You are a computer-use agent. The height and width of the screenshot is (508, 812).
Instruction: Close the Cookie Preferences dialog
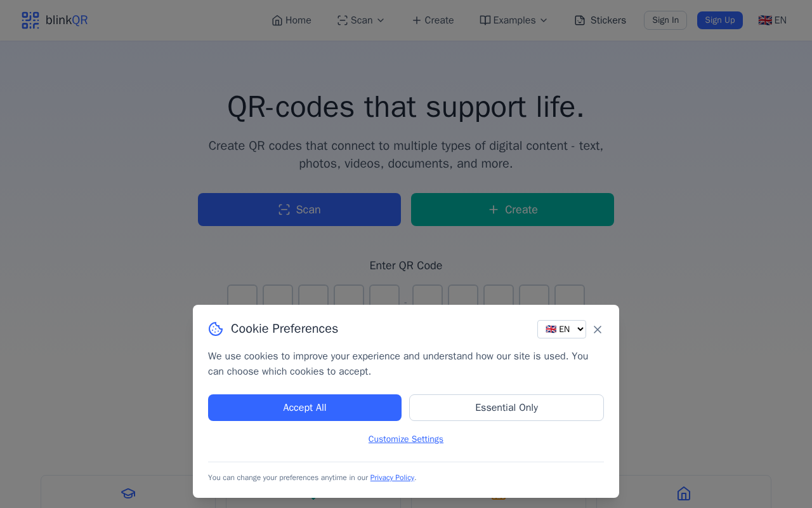[x=598, y=330]
